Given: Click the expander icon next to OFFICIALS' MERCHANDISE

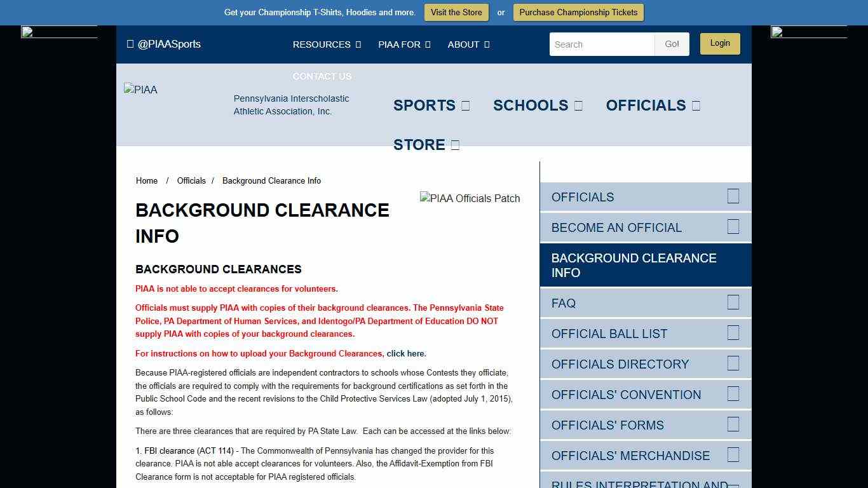Looking at the screenshot, I should [x=733, y=455].
